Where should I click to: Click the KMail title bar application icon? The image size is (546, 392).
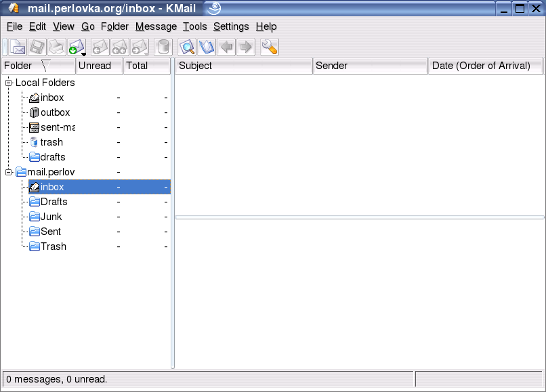[x=14, y=7]
